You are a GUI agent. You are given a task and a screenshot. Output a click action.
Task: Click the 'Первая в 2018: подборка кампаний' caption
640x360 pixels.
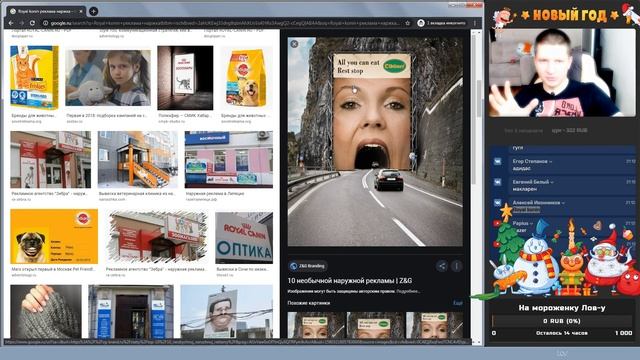106,116
